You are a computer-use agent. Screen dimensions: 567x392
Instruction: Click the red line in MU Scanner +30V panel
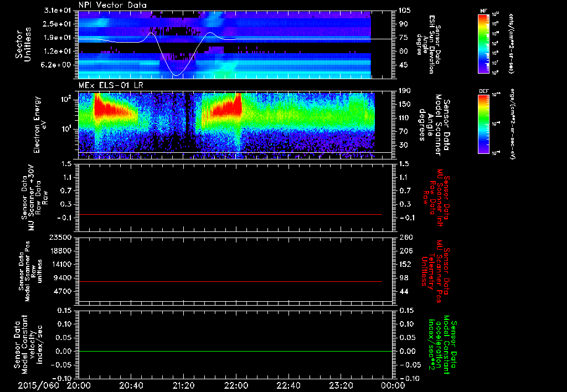(230, 214)
